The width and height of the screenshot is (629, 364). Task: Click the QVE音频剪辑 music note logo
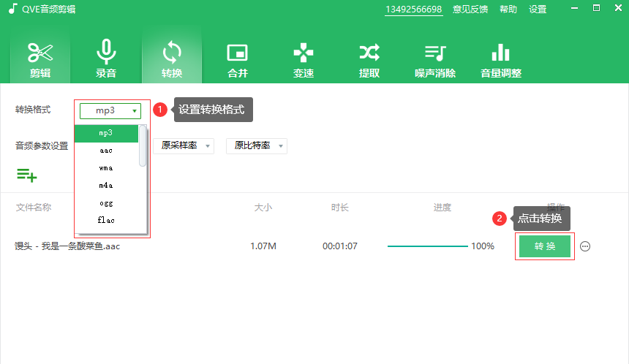(12, 9)
